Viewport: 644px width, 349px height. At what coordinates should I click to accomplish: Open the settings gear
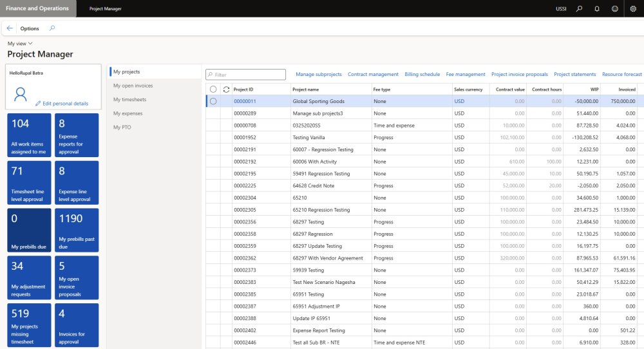click(x=633, y=8)
